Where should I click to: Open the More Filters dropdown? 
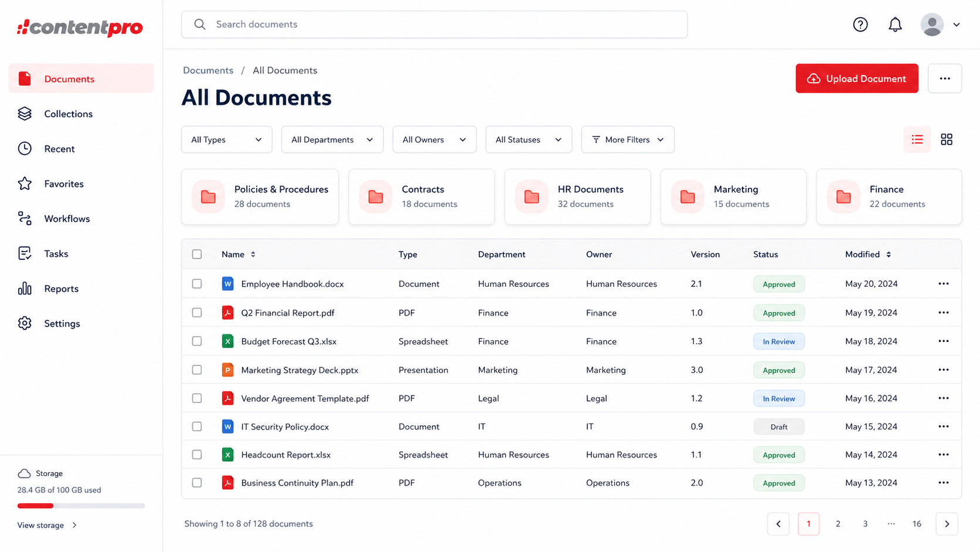[628, 140]
